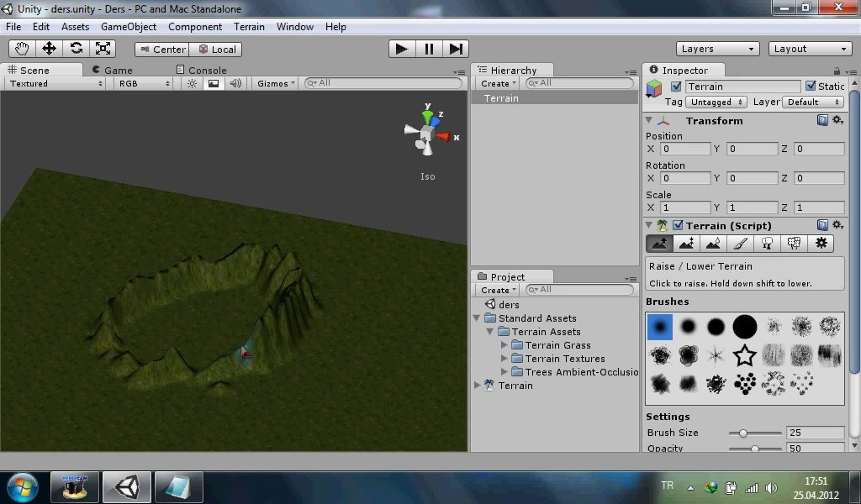This screenshot has height=504, width=861.
Task: Choose the cluster of dots brush
Action: (745, 384)
